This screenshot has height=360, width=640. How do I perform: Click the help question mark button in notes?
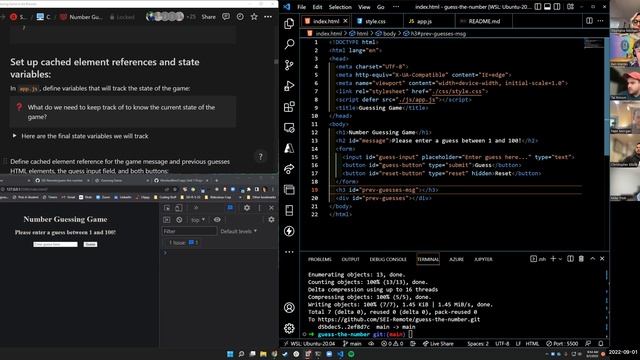pos(261,157)
